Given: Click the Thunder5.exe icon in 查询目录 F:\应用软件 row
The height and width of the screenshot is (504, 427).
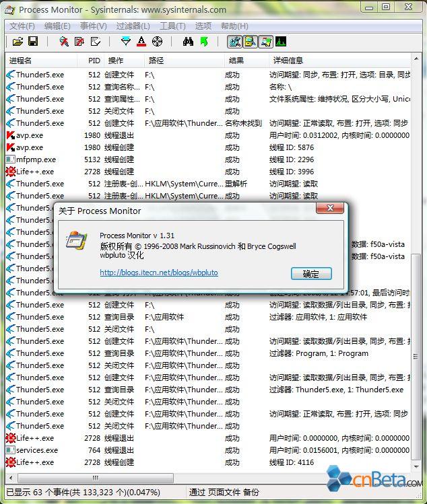Looking at the screenshot, I should point(11,317).
